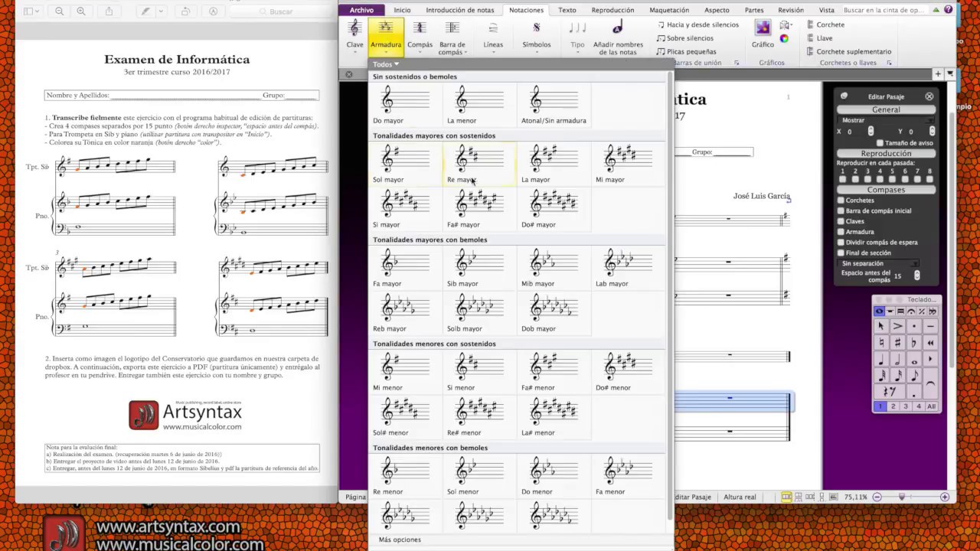Image resolution: width=980 pixels, height=551 pixels.
Task: Select the flat accidental on Teclado keypad
Action: tap(914, 343)
